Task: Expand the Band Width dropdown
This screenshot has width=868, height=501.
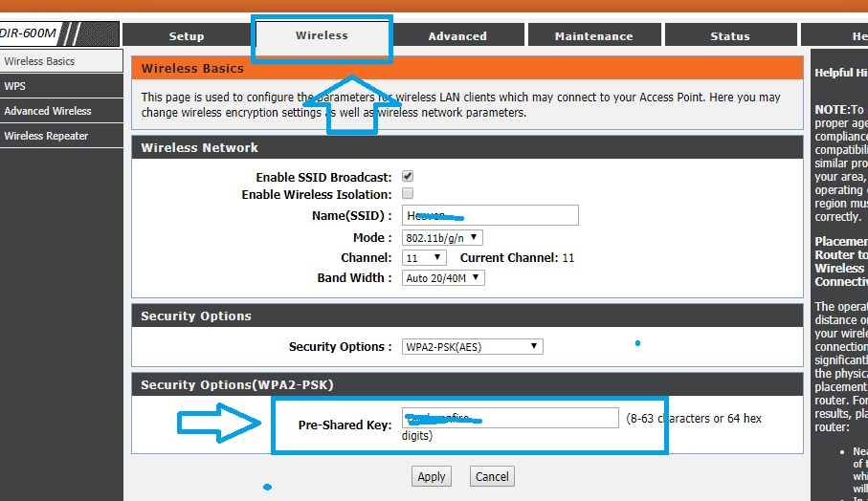Action: [443, 278]
